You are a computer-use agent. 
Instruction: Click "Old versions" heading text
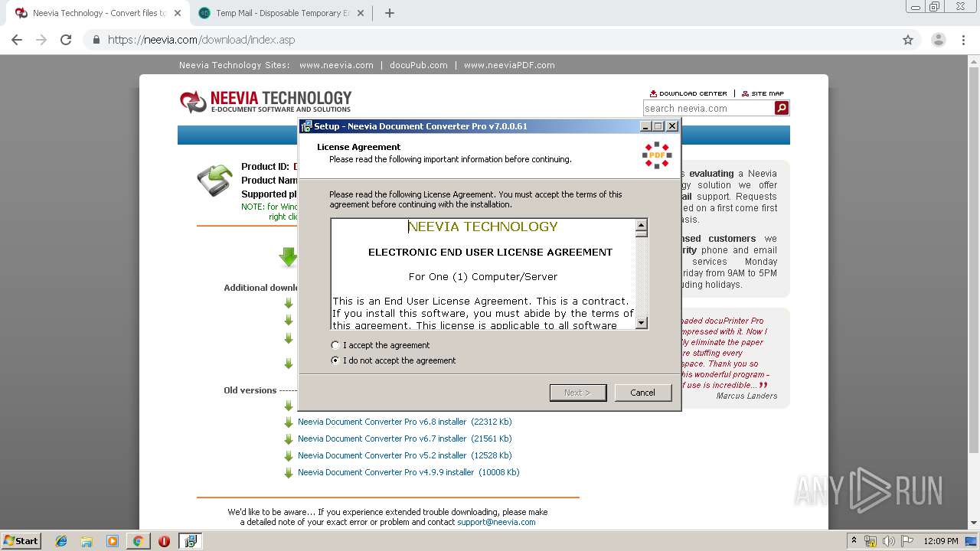click(x=250, y=390)
